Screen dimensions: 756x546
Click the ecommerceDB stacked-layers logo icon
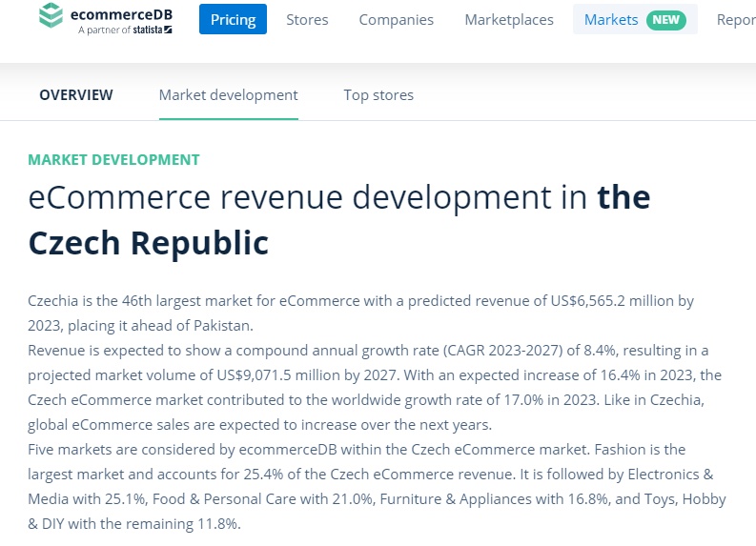click(53, 15)
